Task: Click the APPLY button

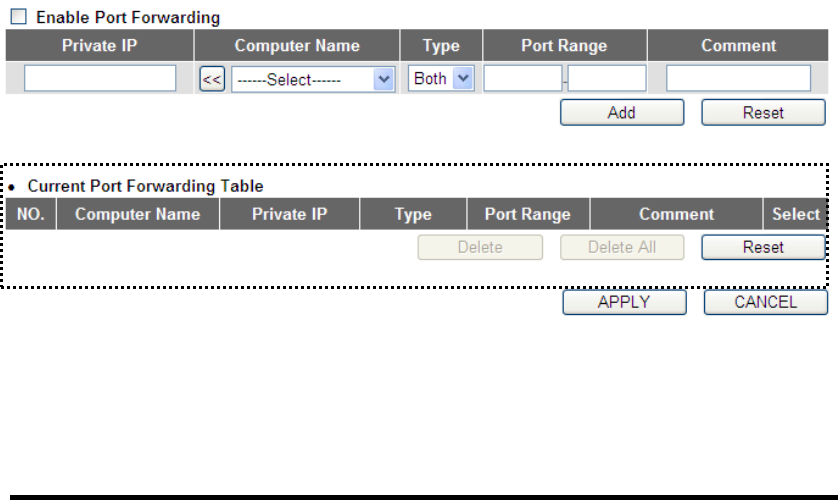Action: click(x=624, y=302)
